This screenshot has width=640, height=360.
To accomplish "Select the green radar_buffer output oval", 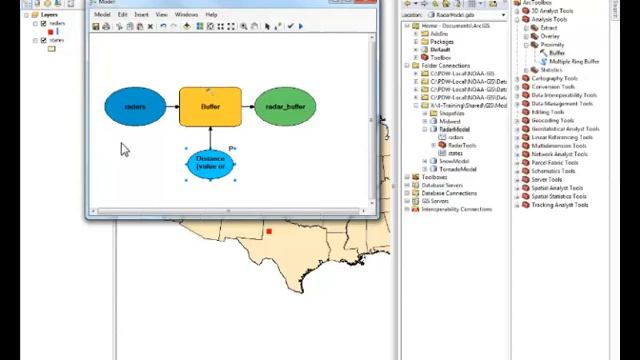I will tap(285, 107).
